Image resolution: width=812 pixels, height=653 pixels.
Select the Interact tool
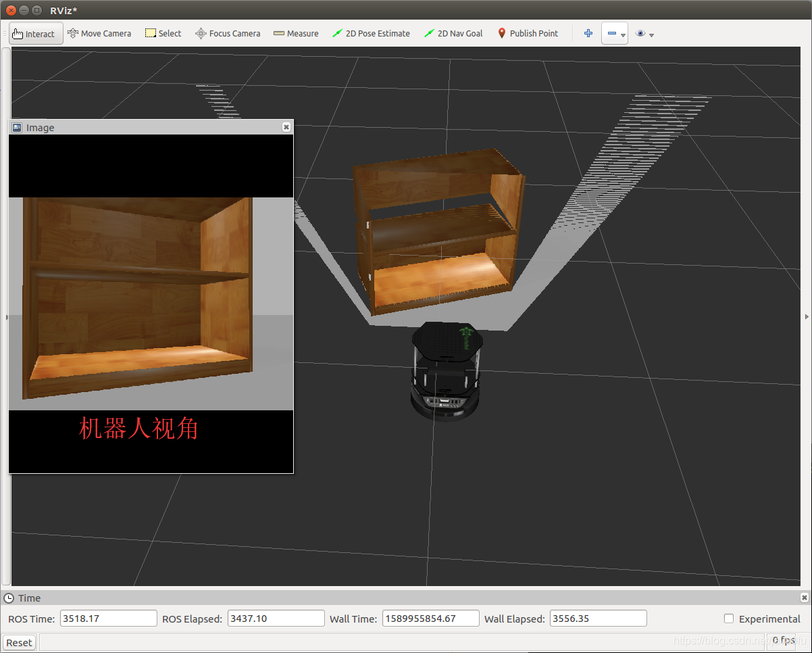point(36,34)
